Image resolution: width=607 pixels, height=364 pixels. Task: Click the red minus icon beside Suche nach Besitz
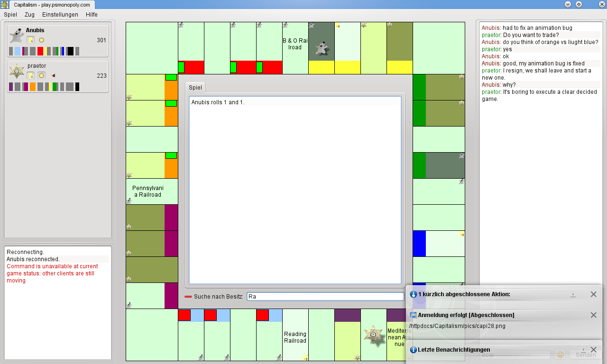coord(188,297)
